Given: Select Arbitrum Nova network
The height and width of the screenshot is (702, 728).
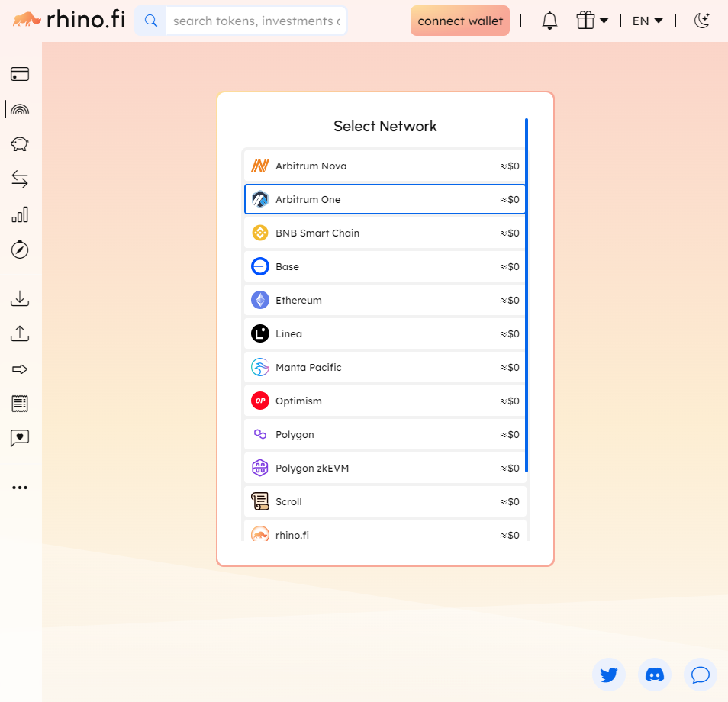Looking at the screenshot, I should coord(385,166).
